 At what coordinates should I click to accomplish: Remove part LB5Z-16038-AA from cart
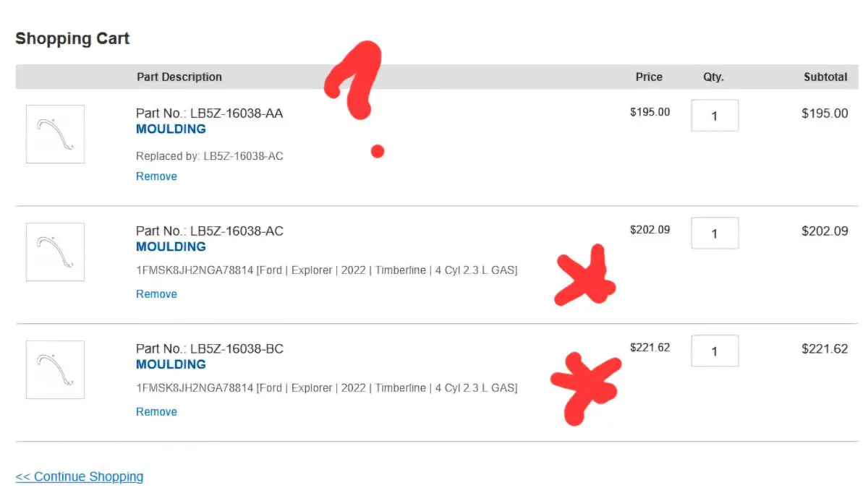tap(156, 176)
